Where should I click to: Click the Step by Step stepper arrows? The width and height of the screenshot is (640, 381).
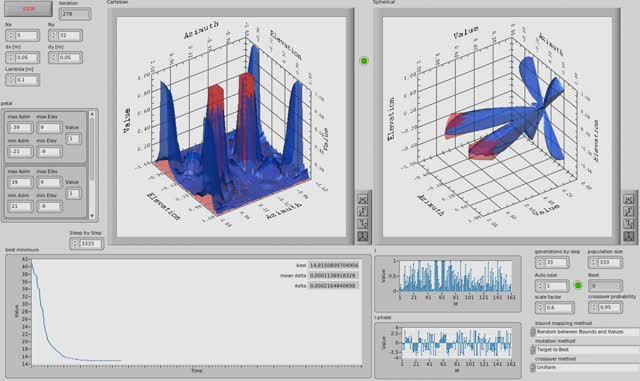tap(75, 243)
